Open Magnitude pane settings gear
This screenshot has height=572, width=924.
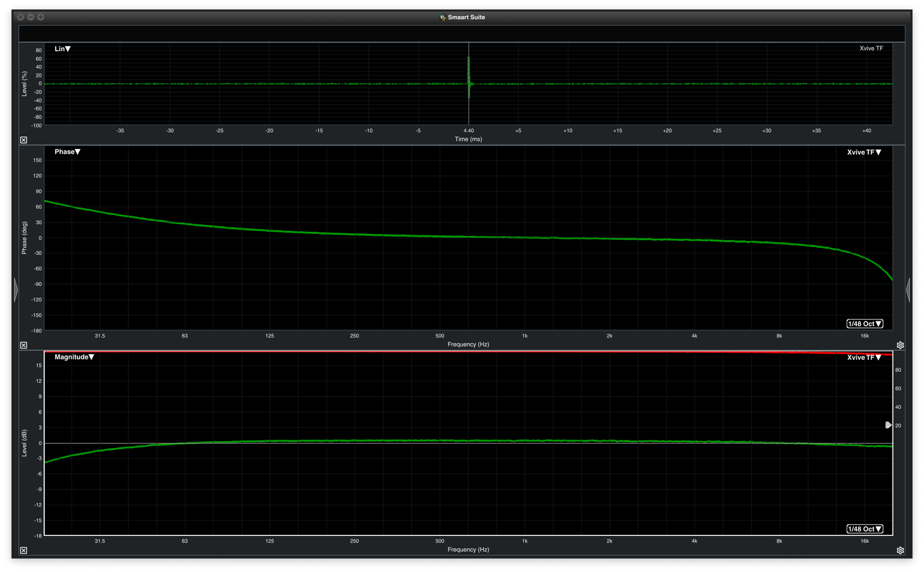pyautogui.click(x=900, y=550)
